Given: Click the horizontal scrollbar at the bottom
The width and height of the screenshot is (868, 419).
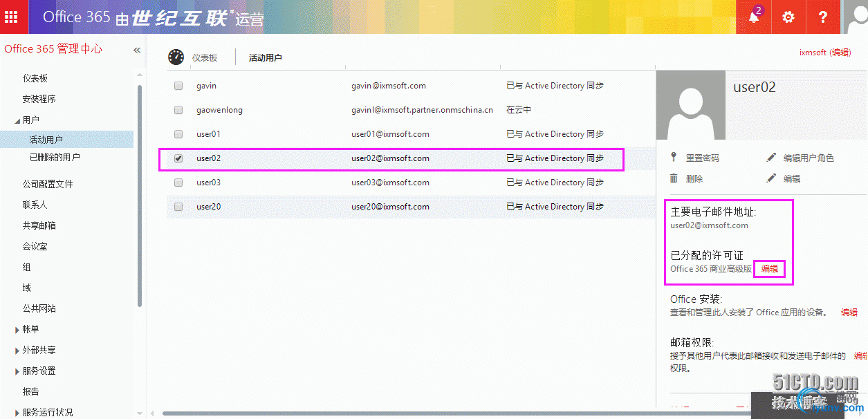Looking at the screenshot, I should (456, 413).
